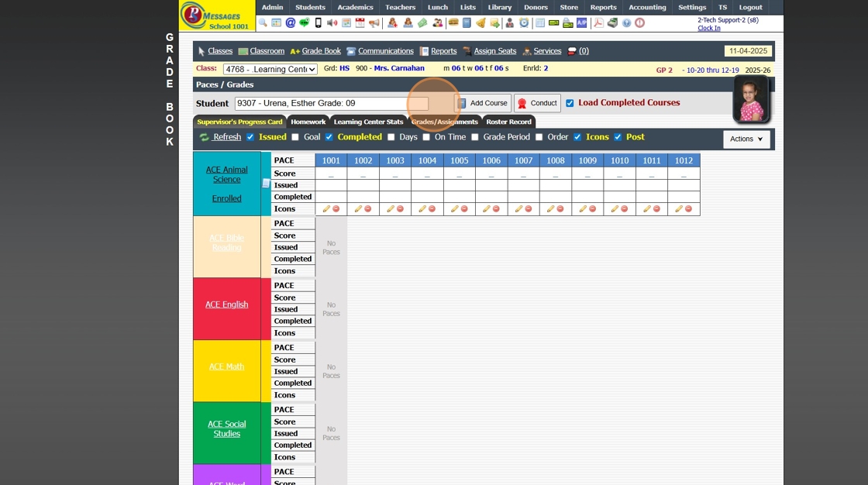Uncheck Load Completed Courses checkbox
The image size is (868, 485).
[x=570, y=103]
